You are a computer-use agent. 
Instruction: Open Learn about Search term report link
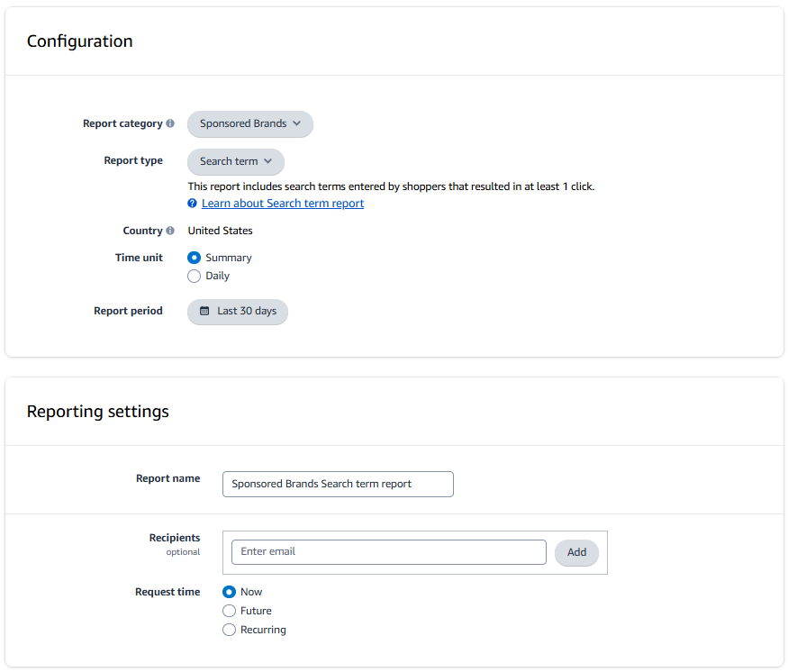(283, 203)
